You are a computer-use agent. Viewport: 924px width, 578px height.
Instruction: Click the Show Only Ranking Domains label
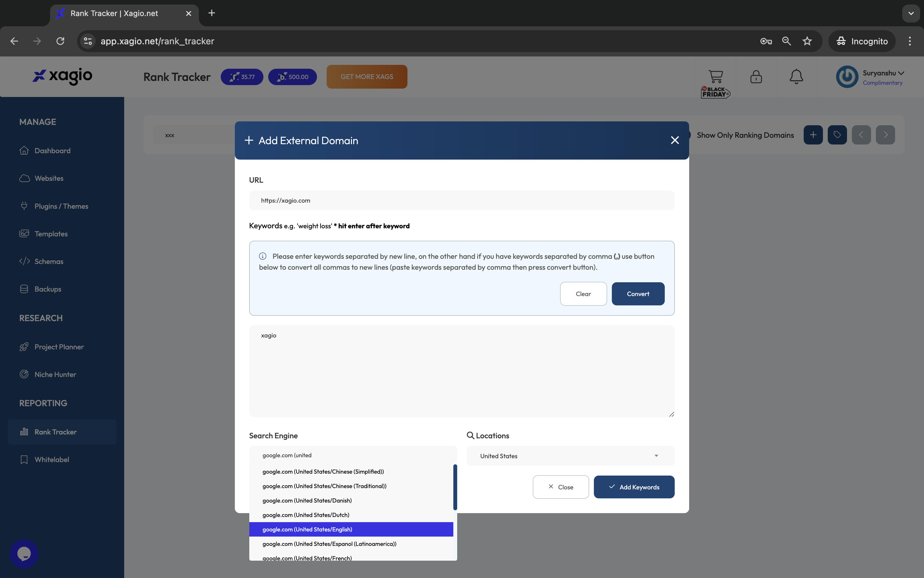[745, 135]
